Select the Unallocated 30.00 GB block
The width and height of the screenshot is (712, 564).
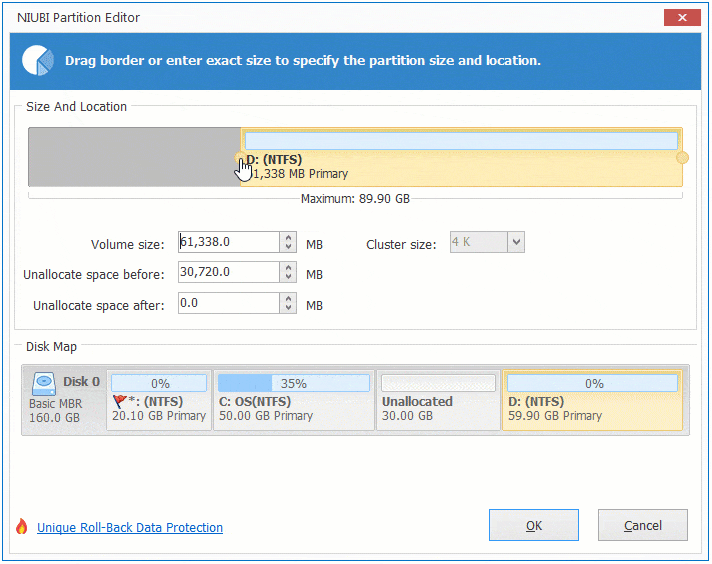[438, 400]
